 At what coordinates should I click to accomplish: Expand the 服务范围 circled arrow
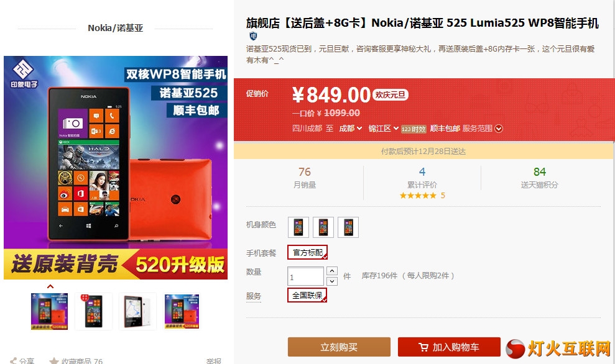click(x=499, y=129)
